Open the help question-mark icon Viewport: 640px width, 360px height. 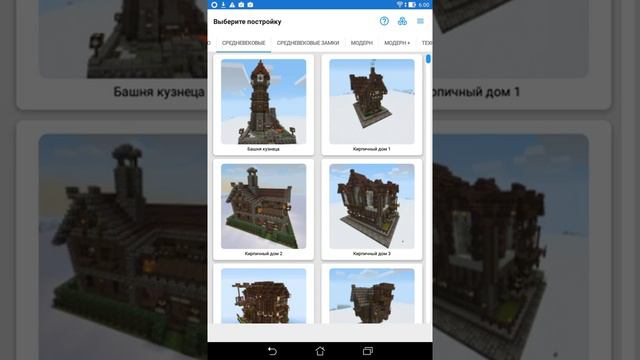click(384, 21)
